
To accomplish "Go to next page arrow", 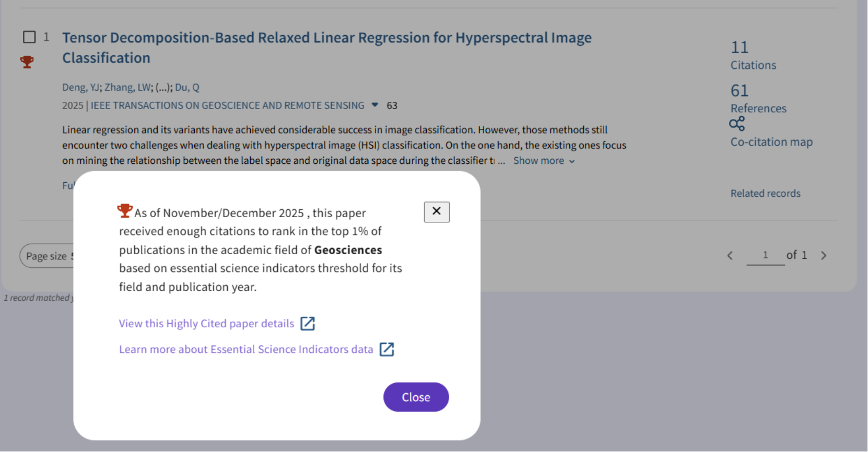I will click(824, 255).
